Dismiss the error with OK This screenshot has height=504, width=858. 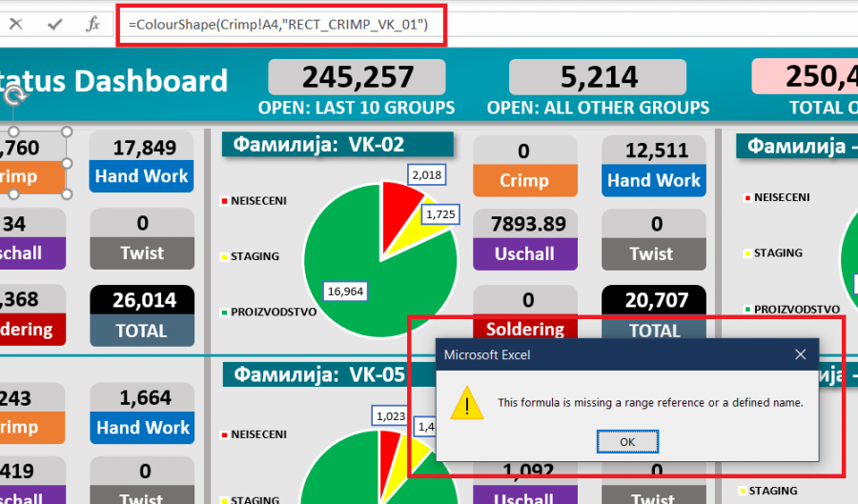(x=627, y=442)
